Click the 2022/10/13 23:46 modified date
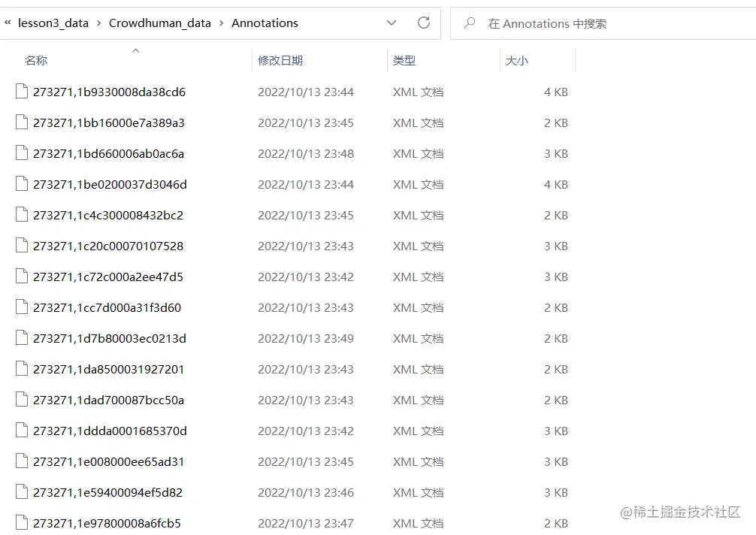Image resolution: width=756 pixels, height=535 pixels. point(306,493)
